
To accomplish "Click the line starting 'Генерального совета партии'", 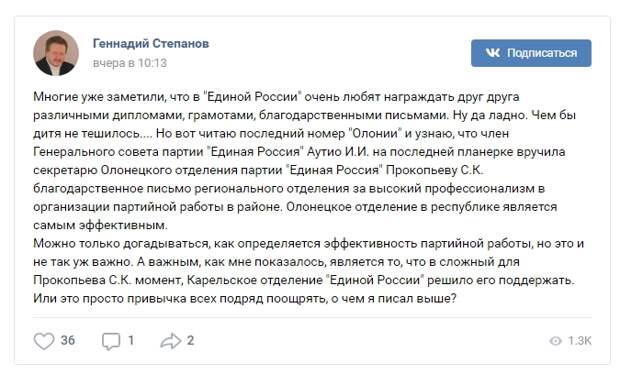I will (x=299, y=152).
